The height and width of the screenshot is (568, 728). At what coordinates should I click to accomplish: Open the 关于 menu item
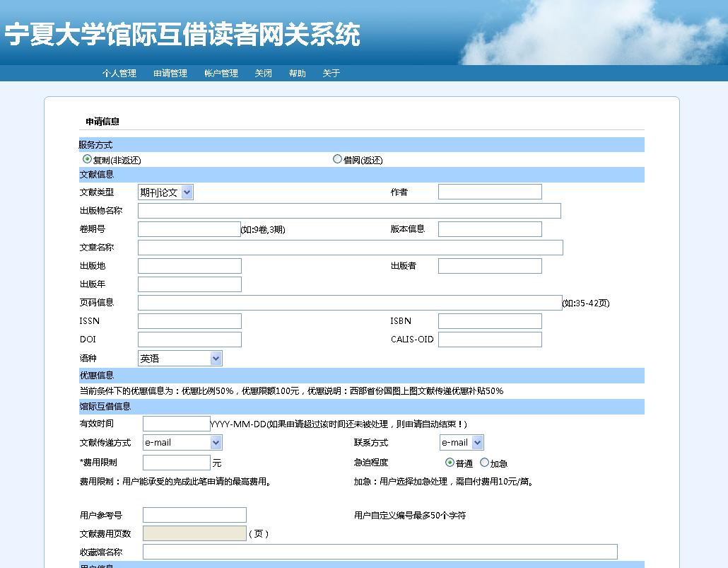coord(331,74)
